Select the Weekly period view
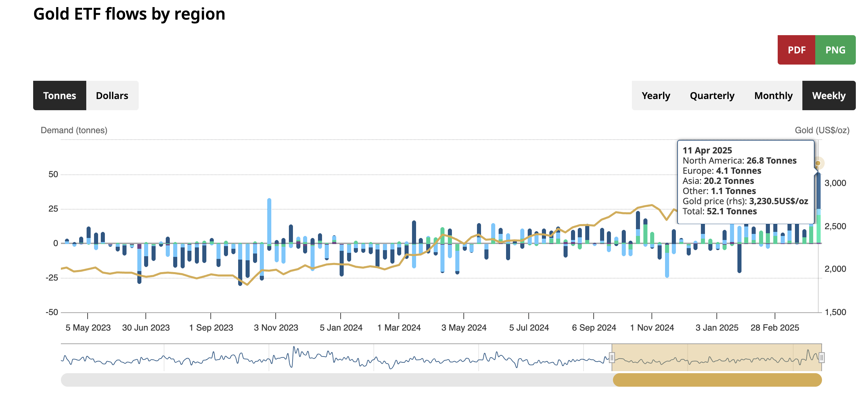The image size is (868, 409). (828, 96)
